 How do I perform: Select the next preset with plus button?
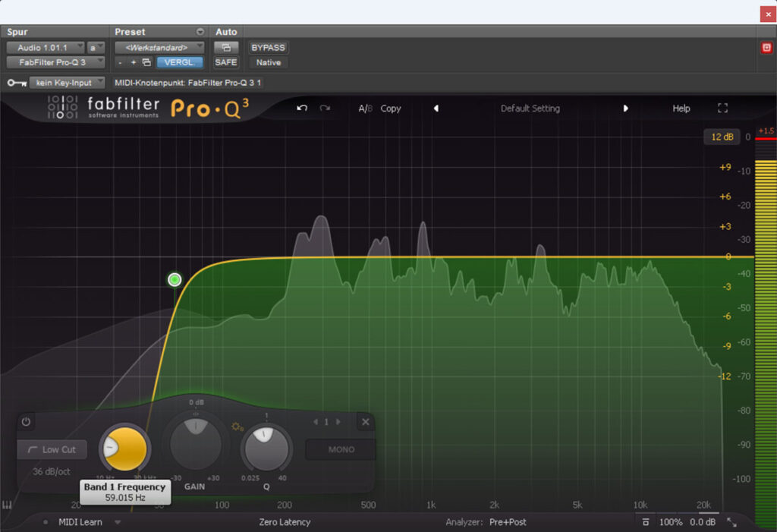(134, 62)
